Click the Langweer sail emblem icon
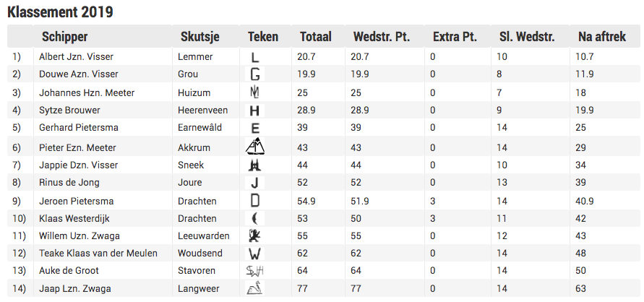This screenshot has height=302, width=644. point(255,290)
